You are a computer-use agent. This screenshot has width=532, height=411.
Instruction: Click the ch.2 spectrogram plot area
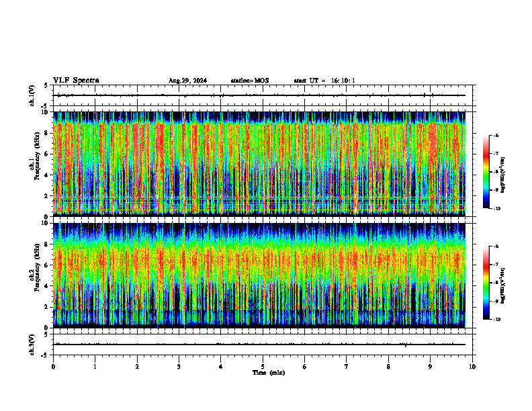click(x=259, y=275)
